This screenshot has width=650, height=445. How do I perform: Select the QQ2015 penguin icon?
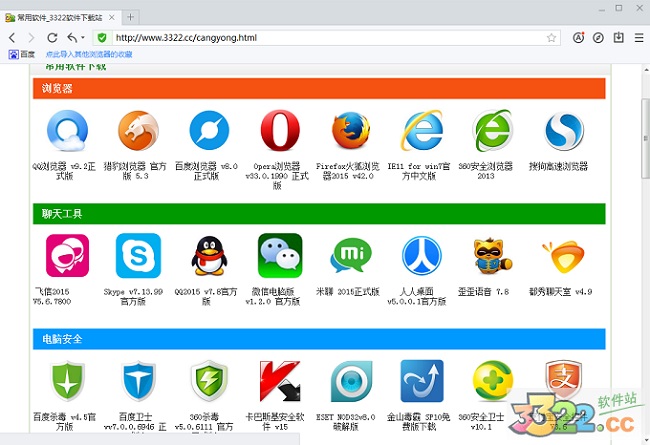(x=209, y=255)
